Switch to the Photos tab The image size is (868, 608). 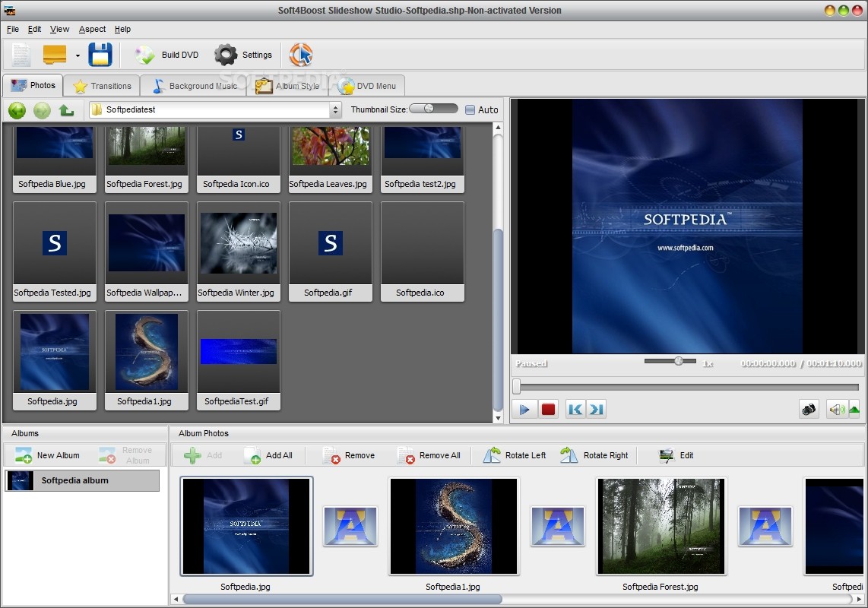[33, 85]
